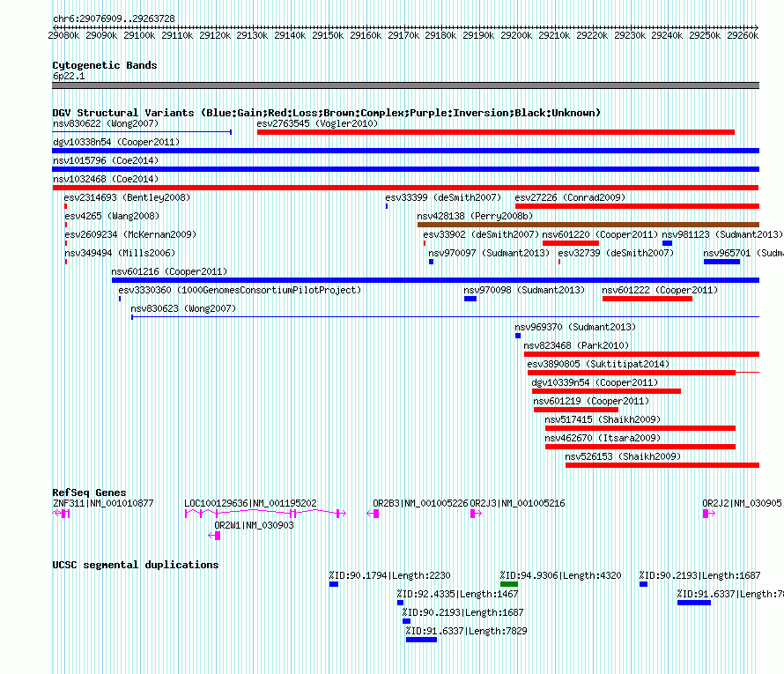Click the OR2W1|NM_030903 label
The height and width of the screenshot is (674, 784).
pyautogui.click(x=254, y=525)
